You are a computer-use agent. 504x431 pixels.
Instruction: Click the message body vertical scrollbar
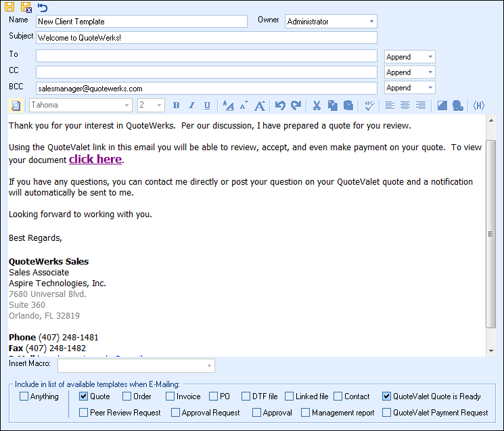pyautogui.click(x=491, y=234)
